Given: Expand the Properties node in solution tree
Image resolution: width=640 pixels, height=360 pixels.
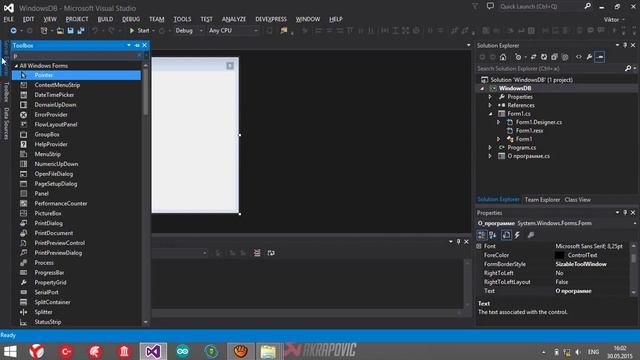Looking at the screenshot, I should [x=490, y=97].
